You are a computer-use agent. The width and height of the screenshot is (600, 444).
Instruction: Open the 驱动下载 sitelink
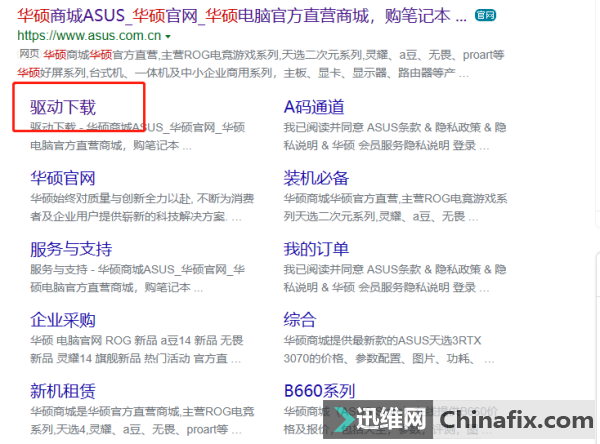[63, 107]
